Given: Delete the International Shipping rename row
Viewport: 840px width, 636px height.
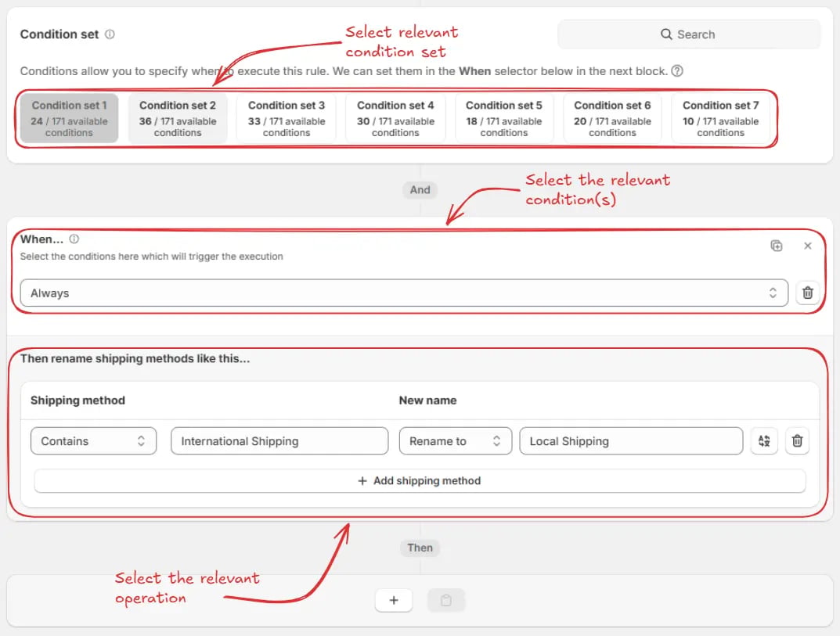Looking at the screenshot, I should click(x=797, y=440).
